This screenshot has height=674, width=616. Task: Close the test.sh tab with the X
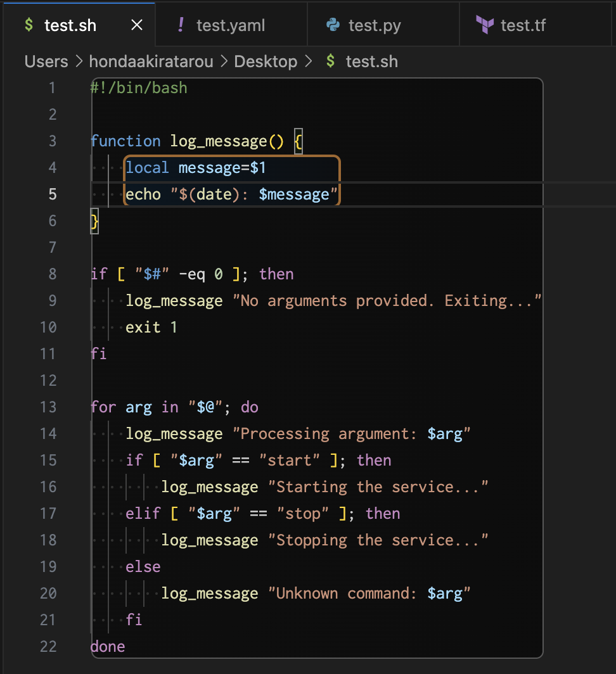point(136,25)
